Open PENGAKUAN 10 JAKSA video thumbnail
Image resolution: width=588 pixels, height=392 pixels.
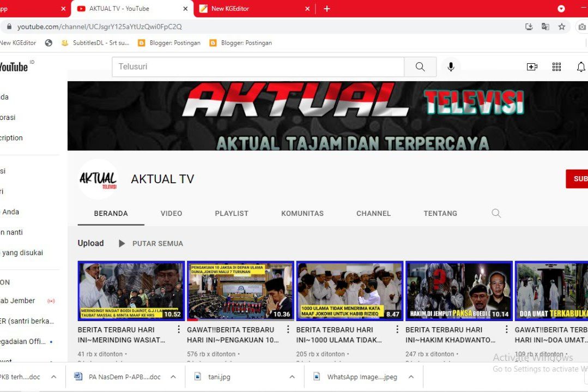coord(240,291)
